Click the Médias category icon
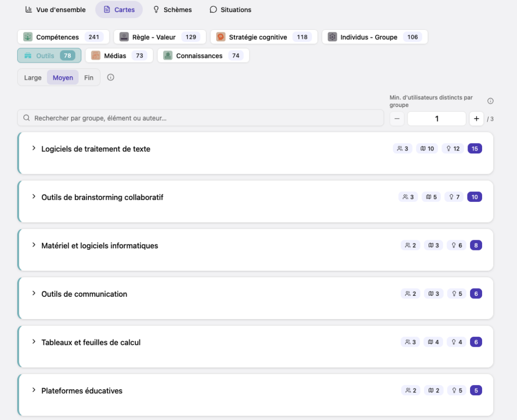Image resolution: width=517 pixels, height=420 pixels. [x=95, y=56]
